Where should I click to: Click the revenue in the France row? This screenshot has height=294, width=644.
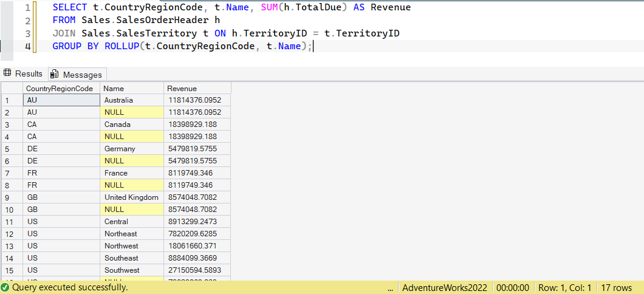(197, 173)
